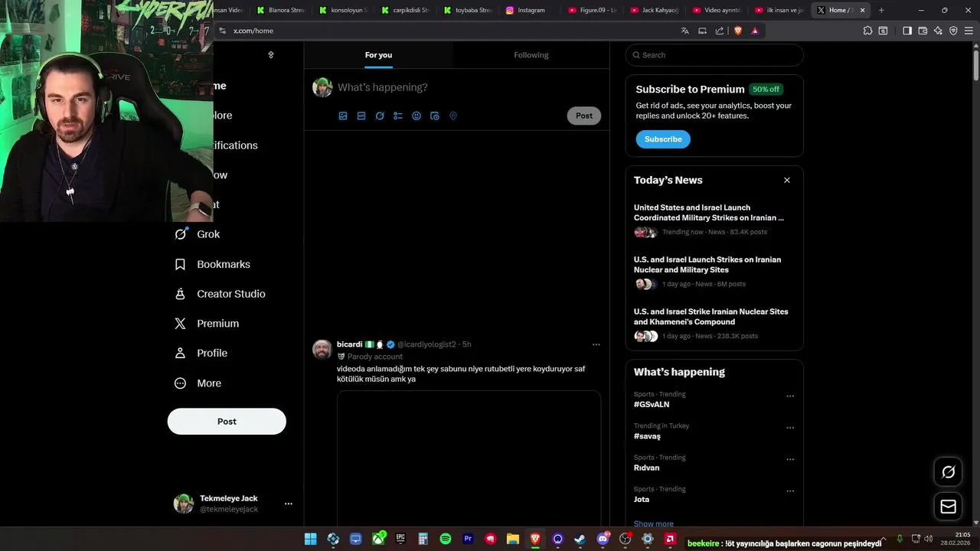Open news on Iranian Nuclear and Military Sites
This screenshot has height=551, width=980.
coord(714,272)
